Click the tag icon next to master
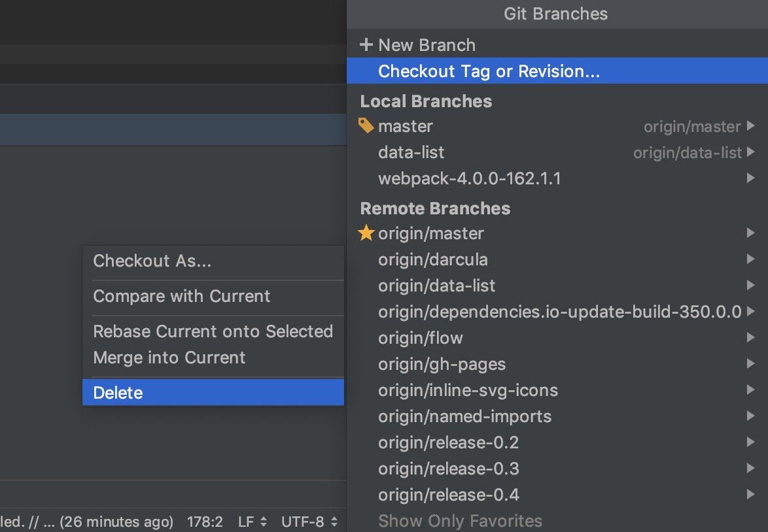This screenshot has width=768, height=532. [x=366, y=125]
